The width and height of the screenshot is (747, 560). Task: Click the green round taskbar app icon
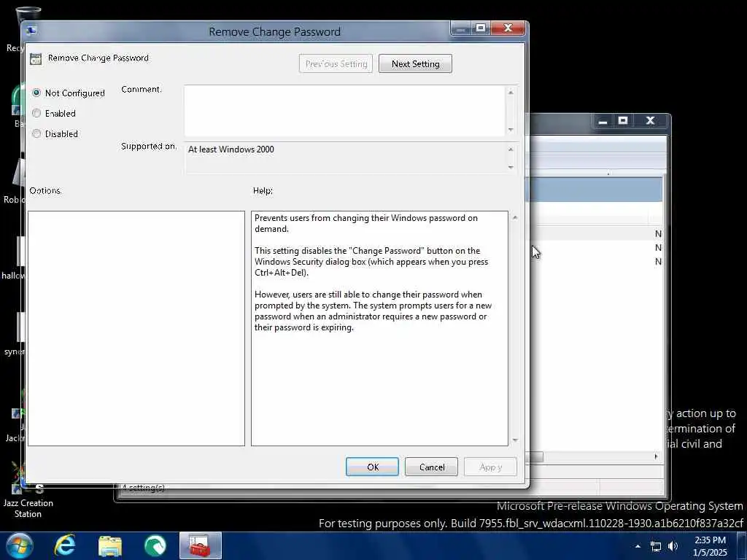pos(155,545)
